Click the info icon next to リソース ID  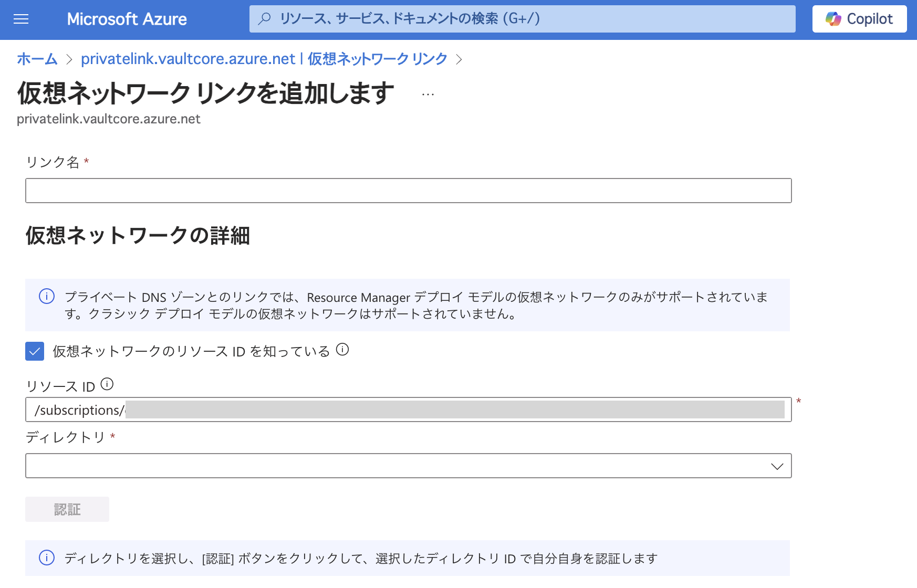click(x=107, y=384)
